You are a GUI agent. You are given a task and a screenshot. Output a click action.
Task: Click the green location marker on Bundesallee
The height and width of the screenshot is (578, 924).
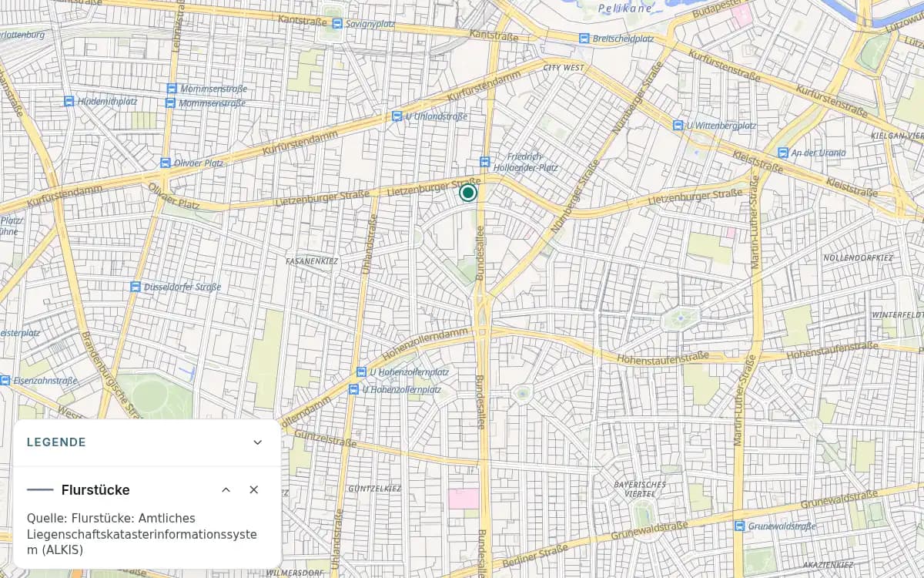click(x=468, y=193)
